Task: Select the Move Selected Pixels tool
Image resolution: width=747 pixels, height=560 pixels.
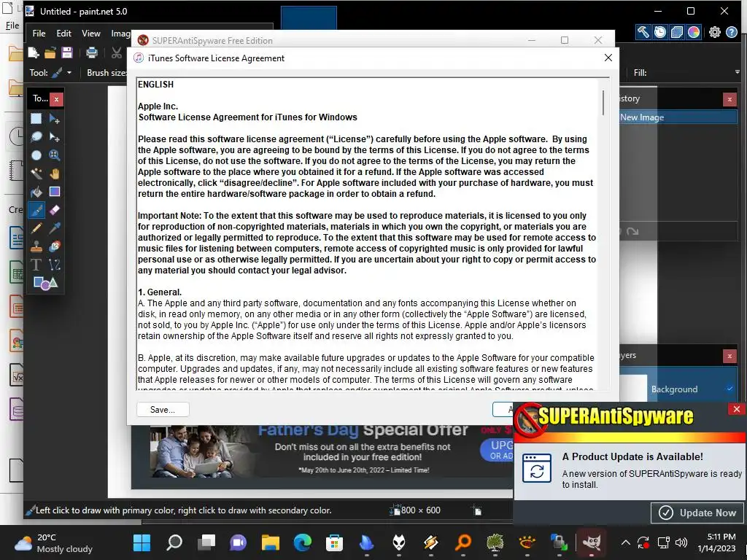Action: [55, 119]
